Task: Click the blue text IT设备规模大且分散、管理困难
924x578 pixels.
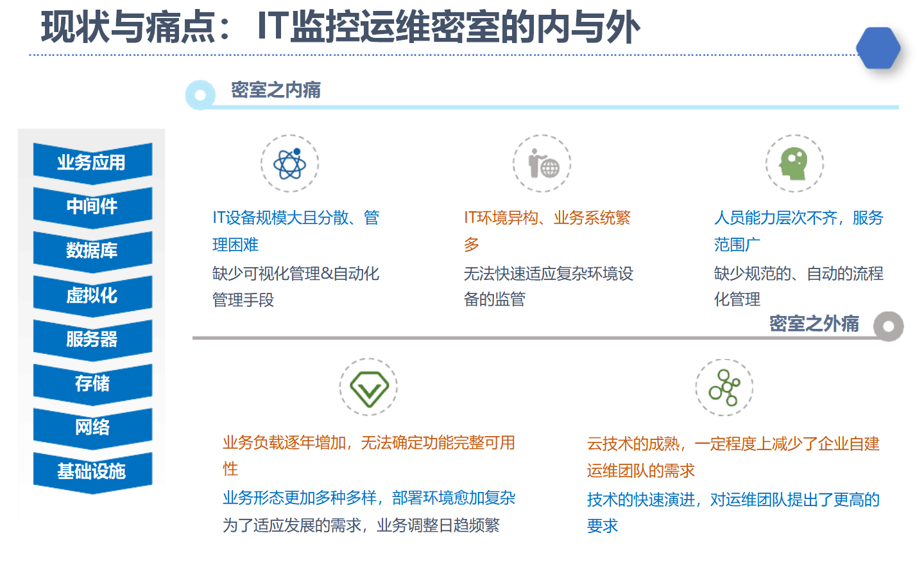Action: pos(296,231)
